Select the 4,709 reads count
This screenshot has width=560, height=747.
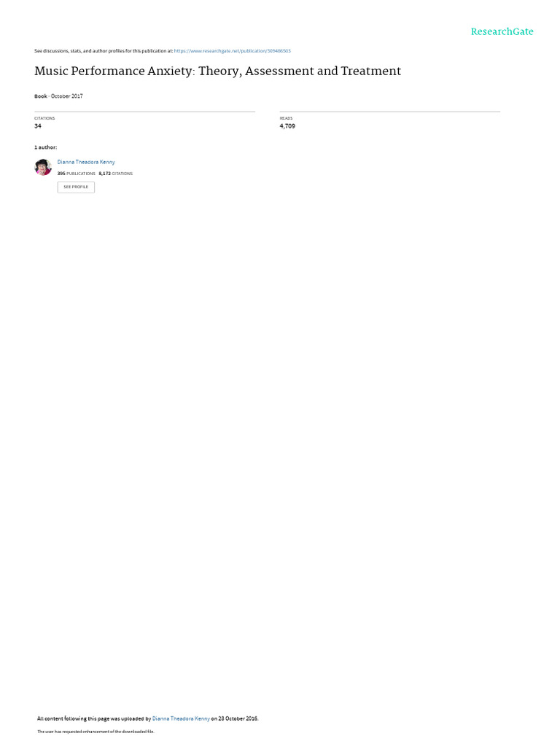(x=287, y=126)
